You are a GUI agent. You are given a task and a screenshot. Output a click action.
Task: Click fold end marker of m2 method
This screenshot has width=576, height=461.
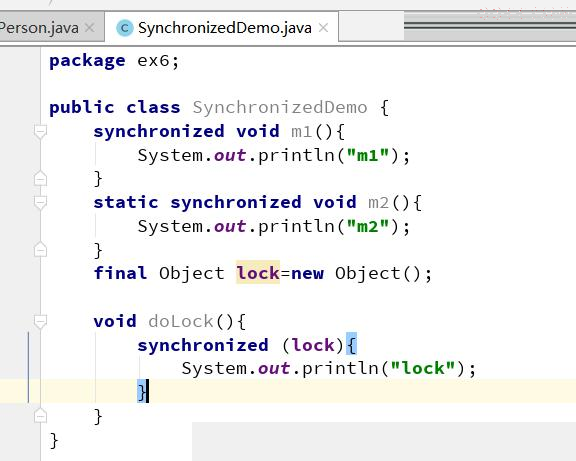click(40, 250)
